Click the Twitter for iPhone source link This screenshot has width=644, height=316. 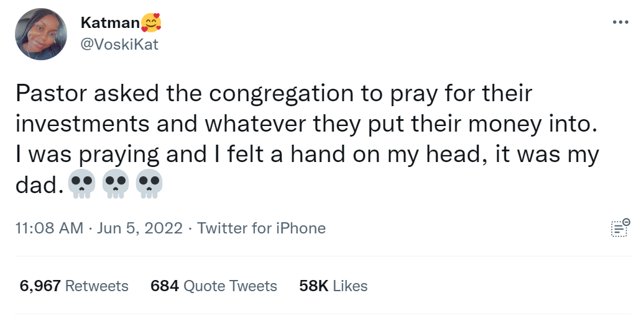click(x=261, y=228)
